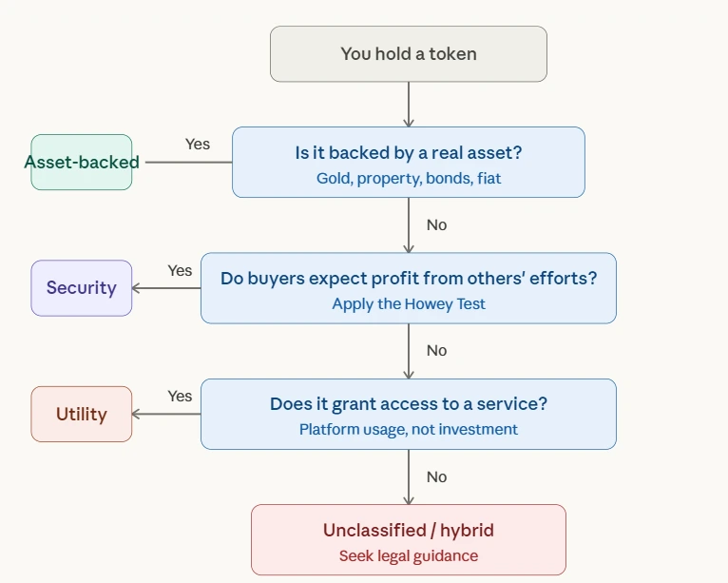Click the Yes label leading to Utility
This screenshot has height=583, width=728.
(x=180, y=397)
